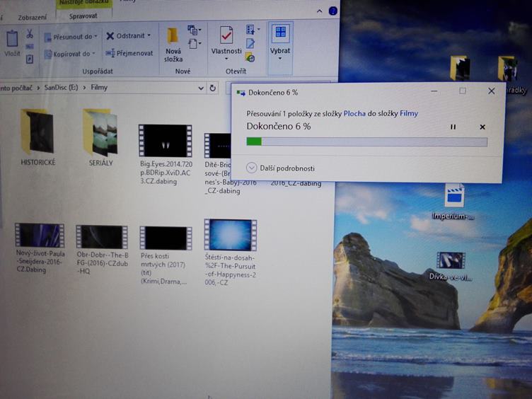Open Vlastnosti properties
The width and height of the screenshot is (532, 399).
tap(226, 40)
